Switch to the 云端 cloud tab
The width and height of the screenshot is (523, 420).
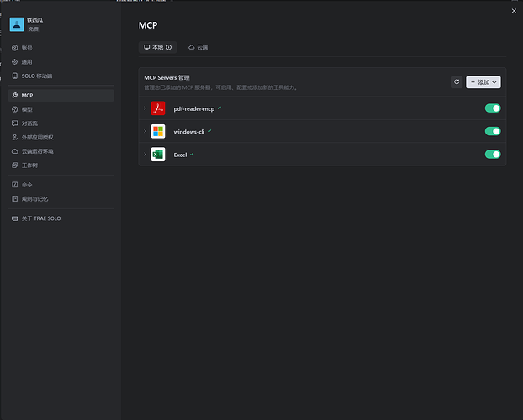[198, 47]
